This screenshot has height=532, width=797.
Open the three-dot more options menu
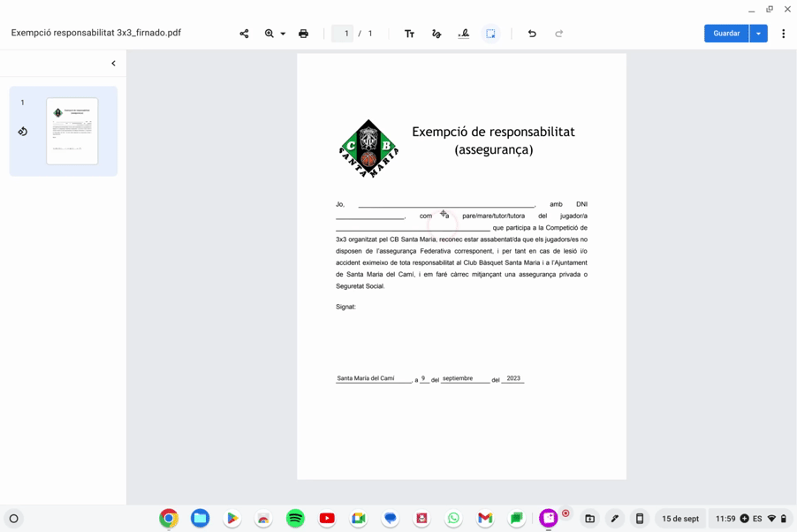[x=783, y=34]
